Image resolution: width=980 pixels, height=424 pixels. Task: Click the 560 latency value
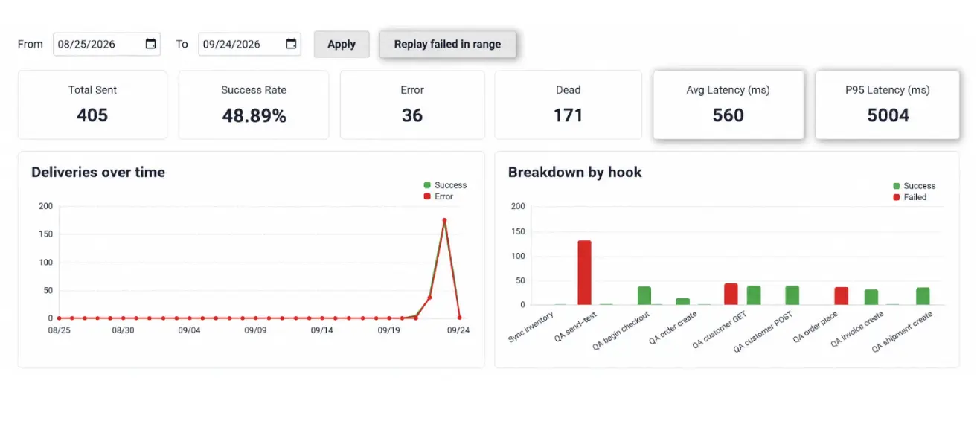pos(728,115)
